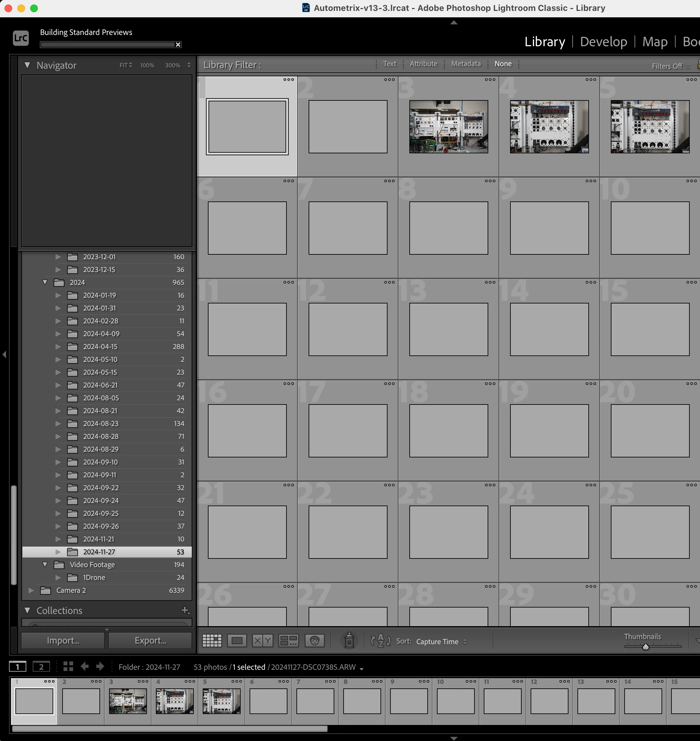
Task: Add new collection with plus icon
Action: [x=185, y=610]
